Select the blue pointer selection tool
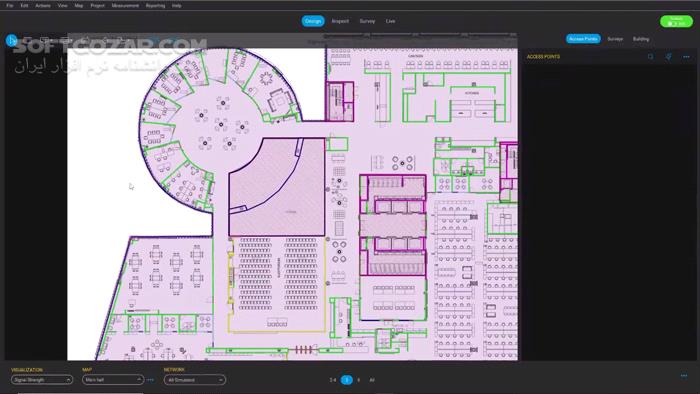The image size is (700, 394). click(x=12, y=41)
